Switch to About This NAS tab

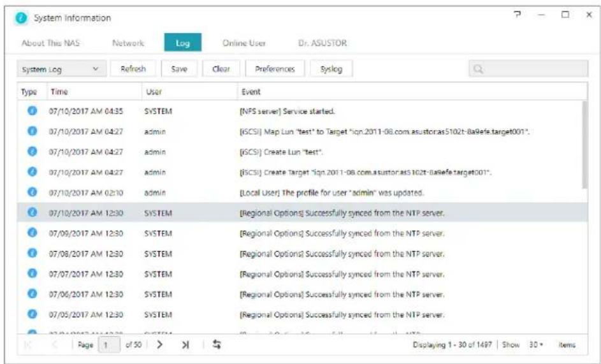(x=50, y=43)
